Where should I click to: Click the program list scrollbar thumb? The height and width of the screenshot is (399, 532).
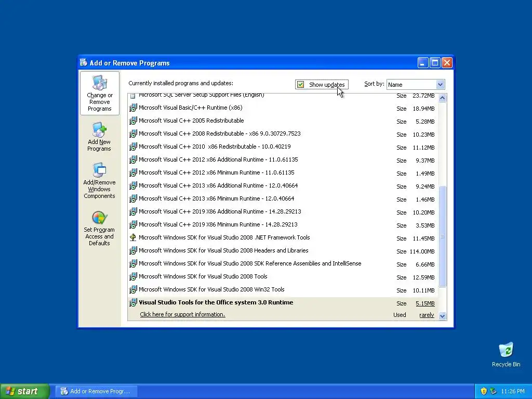pyautogui.click(x=442, y=236)
